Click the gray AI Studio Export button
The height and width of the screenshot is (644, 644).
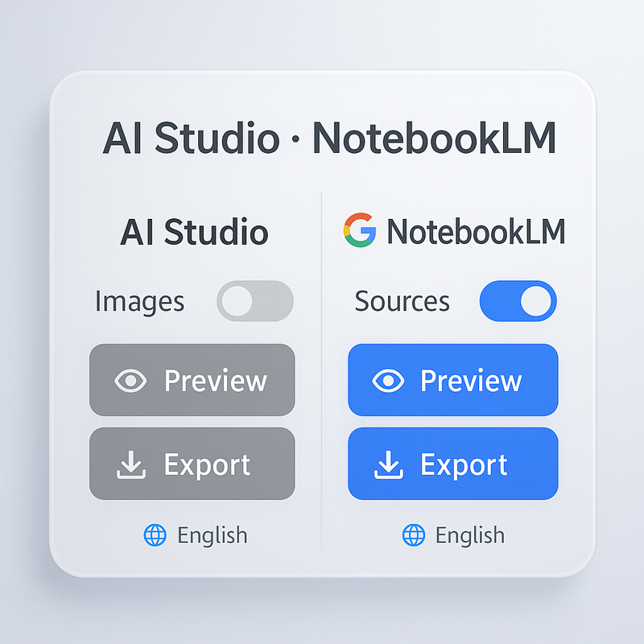[x=192, y=464]
